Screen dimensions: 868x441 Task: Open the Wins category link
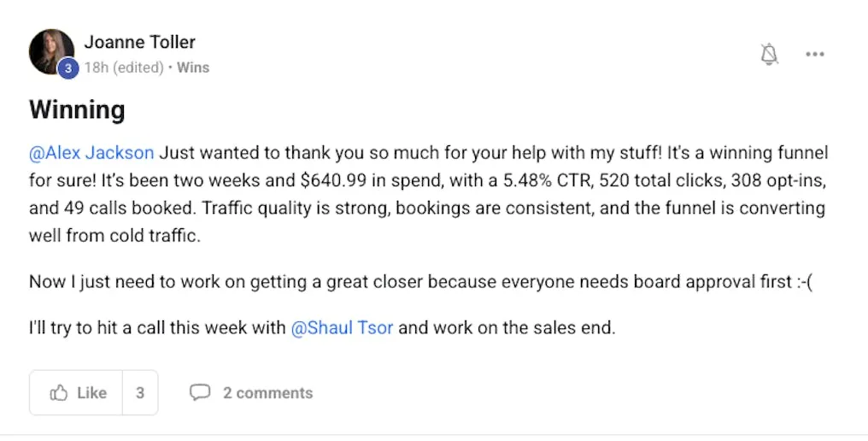[x=193, y=68]
